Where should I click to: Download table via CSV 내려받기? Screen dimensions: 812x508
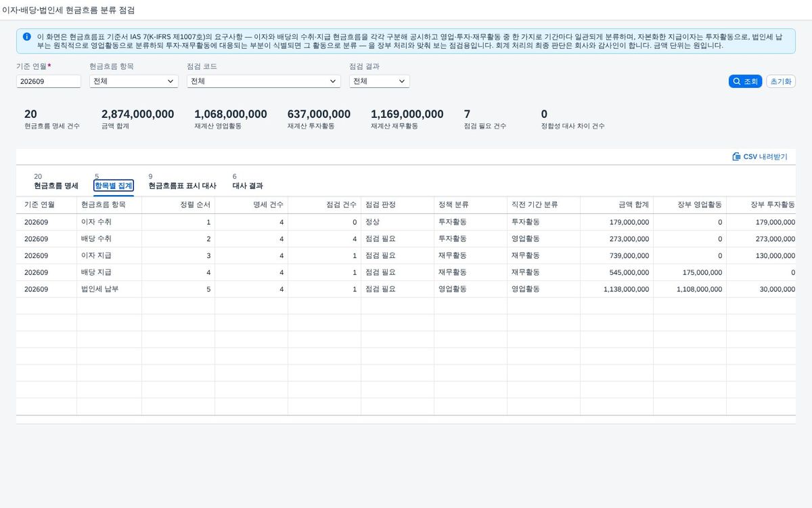click(x=760, y=156)
